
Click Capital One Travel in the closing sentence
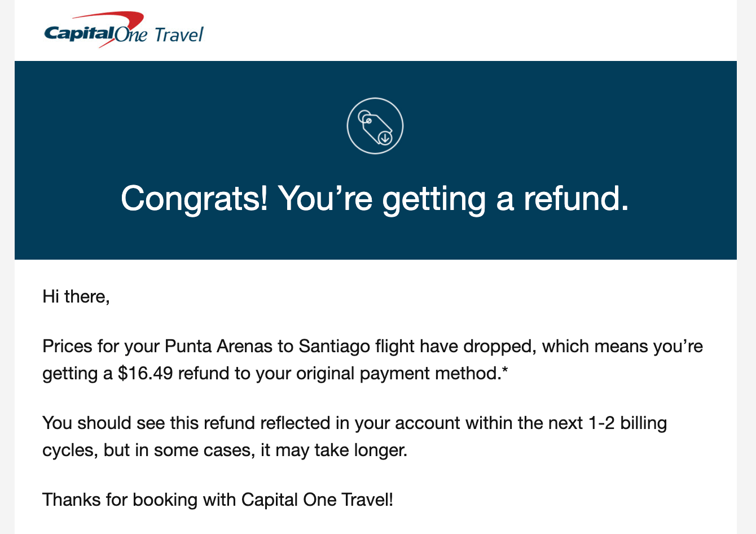pyautogui.click(x=315, y=500)
